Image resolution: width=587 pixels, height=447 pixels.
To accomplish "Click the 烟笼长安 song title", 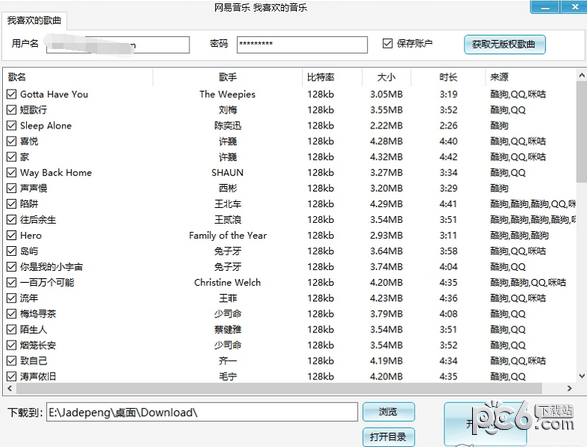I will [38, 345].
